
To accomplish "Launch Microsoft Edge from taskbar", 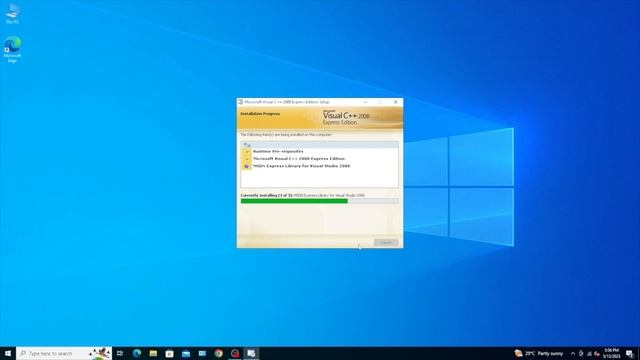I will 137,353.
